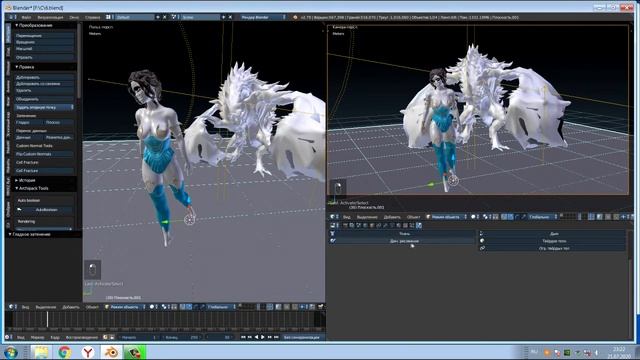Select the active Physics properties tab icon
This screenshot has width=640, height=360.
(x=419, y=225)
